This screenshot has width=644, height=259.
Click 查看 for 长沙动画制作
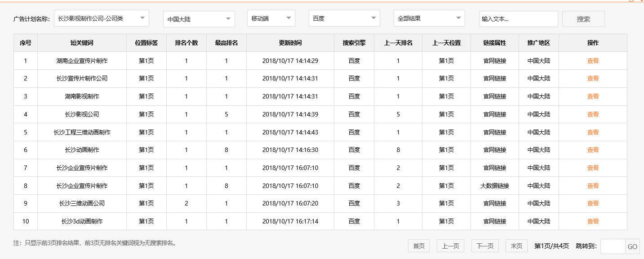(593, 150)
